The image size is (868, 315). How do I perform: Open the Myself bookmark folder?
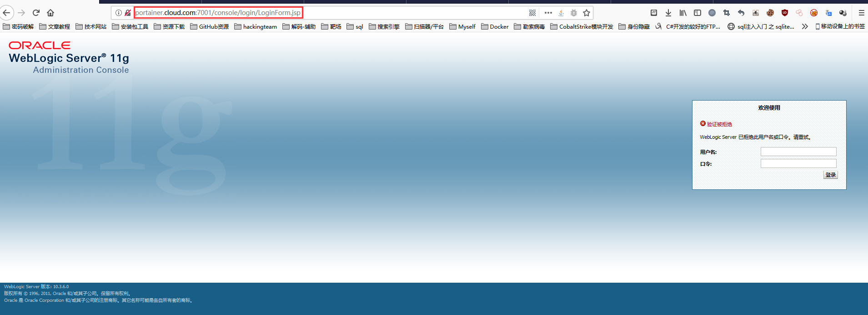point(462,26)
